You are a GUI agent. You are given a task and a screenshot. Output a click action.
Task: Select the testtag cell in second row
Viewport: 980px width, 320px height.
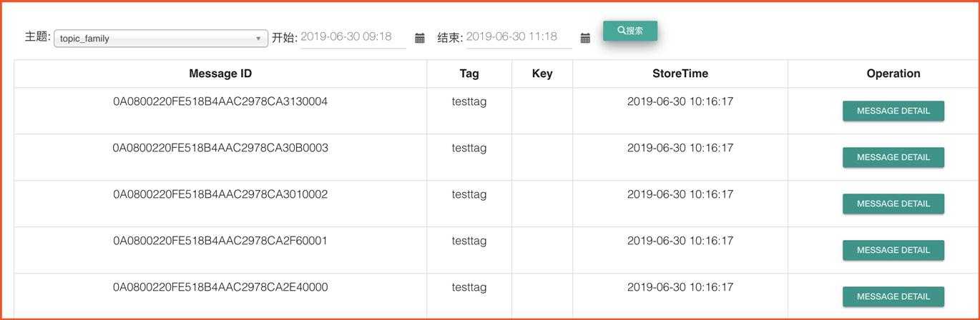469,148
